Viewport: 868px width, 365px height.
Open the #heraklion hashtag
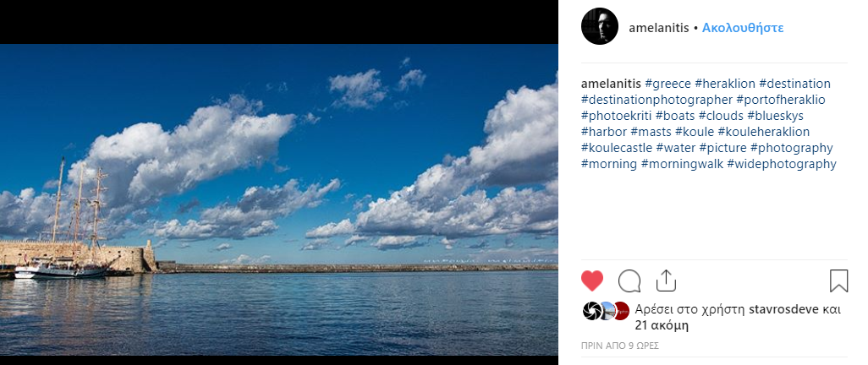click(x=725, y=84)
